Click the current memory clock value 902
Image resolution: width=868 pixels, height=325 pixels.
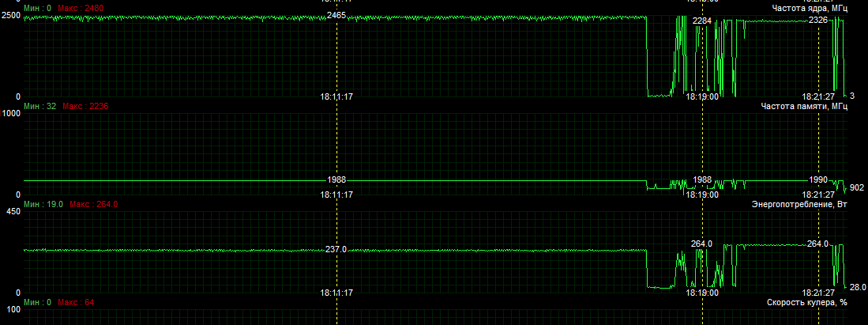tap(857, 188)
